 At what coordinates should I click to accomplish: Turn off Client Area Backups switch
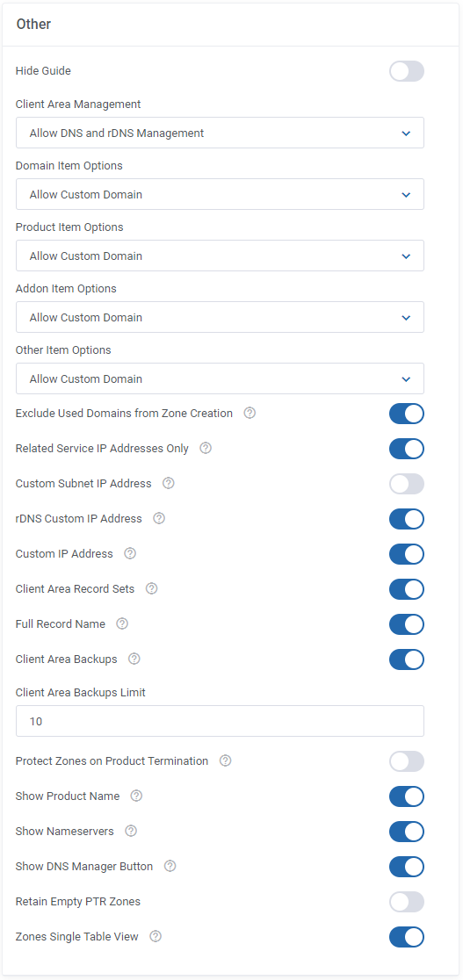click(x=407, y=659)
